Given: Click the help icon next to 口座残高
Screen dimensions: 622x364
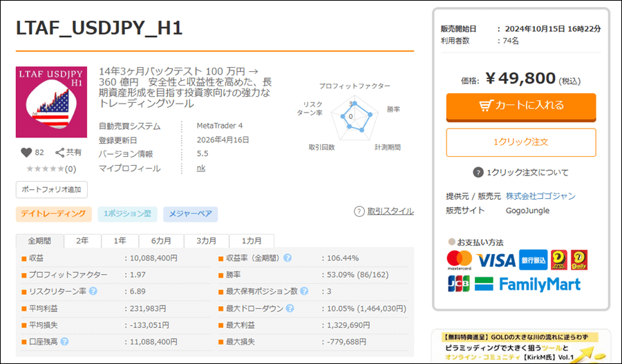Looking at the screenshot, I should 64,341.
